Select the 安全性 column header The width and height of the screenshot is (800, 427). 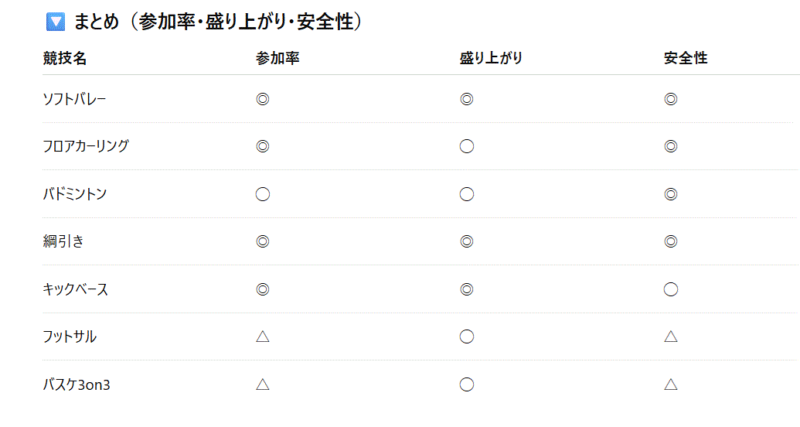tap(686, 58)
